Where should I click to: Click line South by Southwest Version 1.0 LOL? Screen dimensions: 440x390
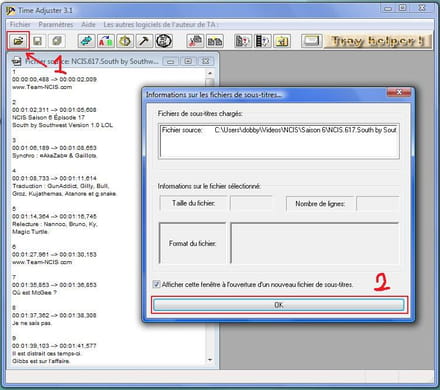(x=63, y=125)
